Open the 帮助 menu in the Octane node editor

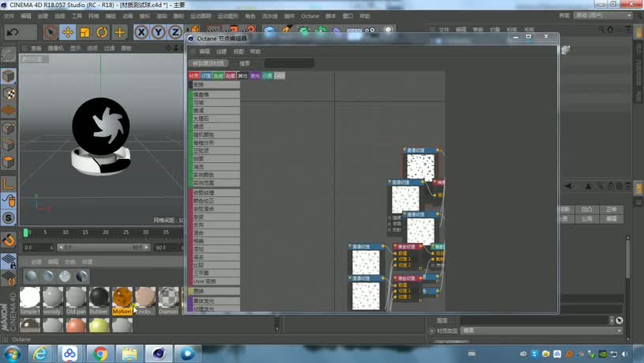pyautogui.click(x=255, y=51)
